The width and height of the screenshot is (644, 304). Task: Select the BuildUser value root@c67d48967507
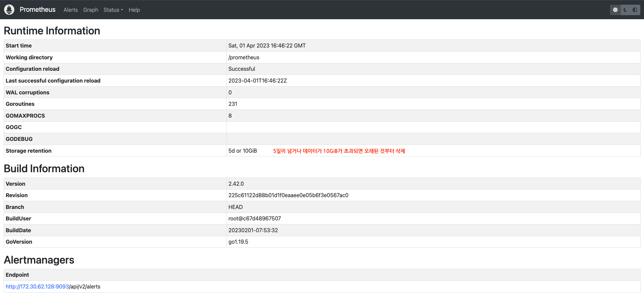(254, 219)
